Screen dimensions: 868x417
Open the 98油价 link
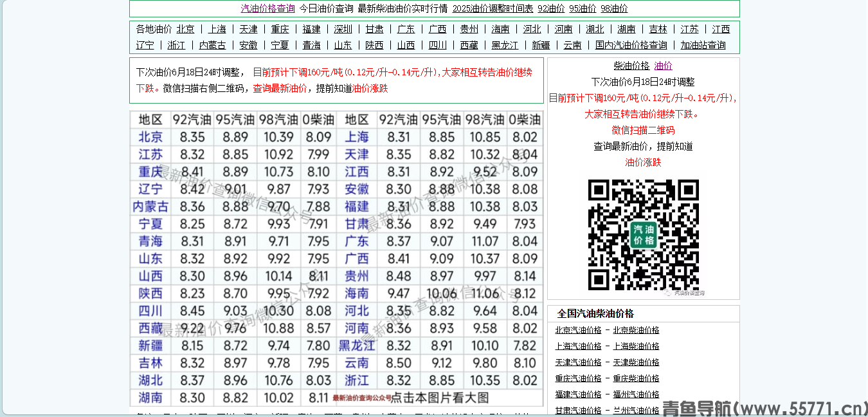click(x=614, y=8)
